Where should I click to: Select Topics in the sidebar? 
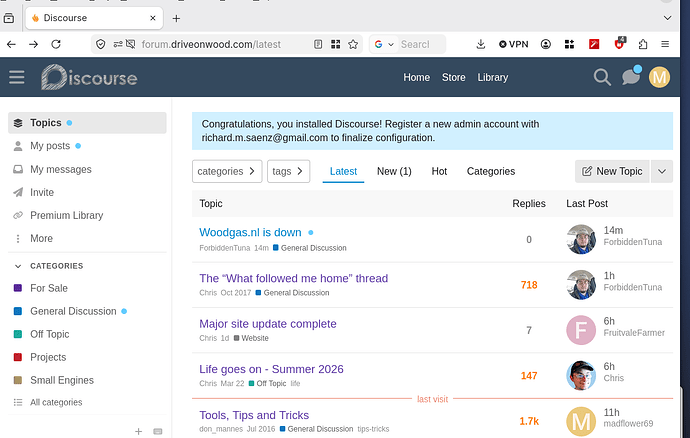[87, 123]
